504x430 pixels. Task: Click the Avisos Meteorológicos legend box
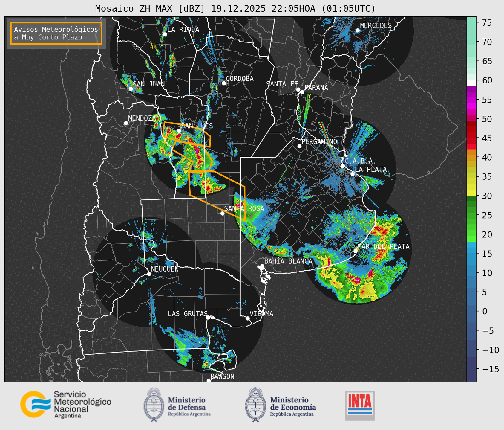coord(56,33)
